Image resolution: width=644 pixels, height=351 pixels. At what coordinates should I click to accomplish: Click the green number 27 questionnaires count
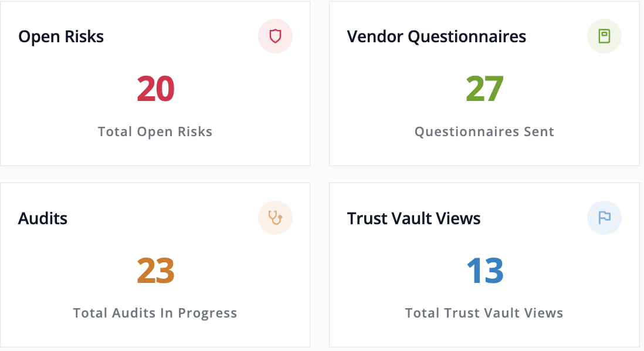point(484,89)
